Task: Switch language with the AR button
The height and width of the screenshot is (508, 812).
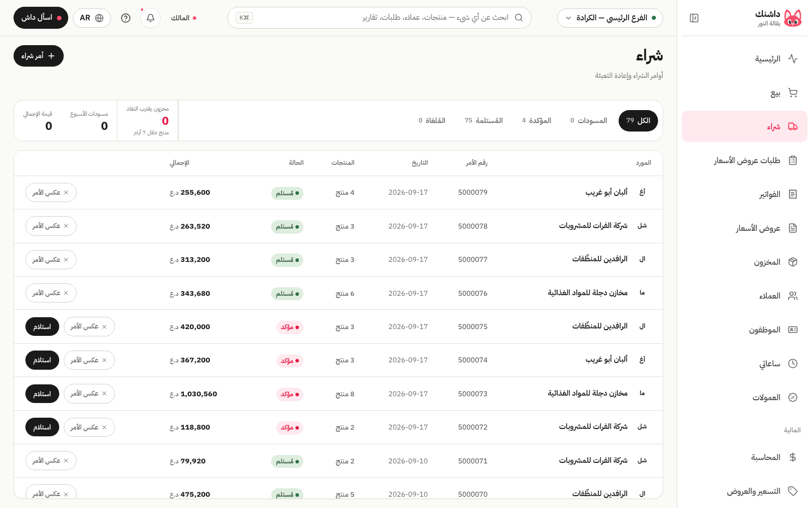Action: click(x=92, y=18)
